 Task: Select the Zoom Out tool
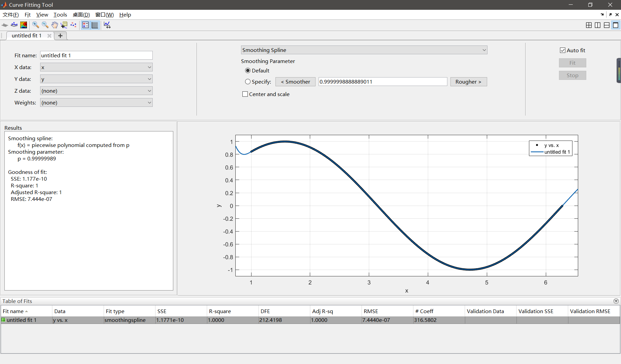[45, 25]
